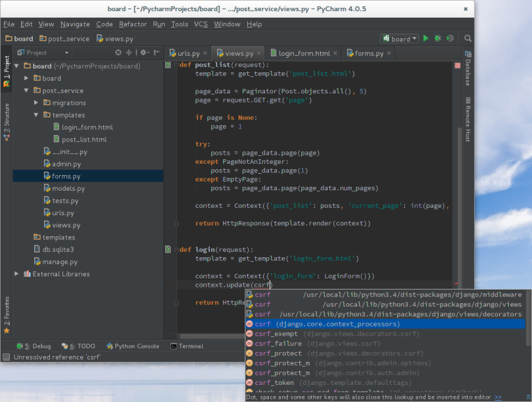Viewport: 532px width, 402px height.
Task: Select login_form.html in project tree
Action: pyautogui.click(x=84, y=127)
